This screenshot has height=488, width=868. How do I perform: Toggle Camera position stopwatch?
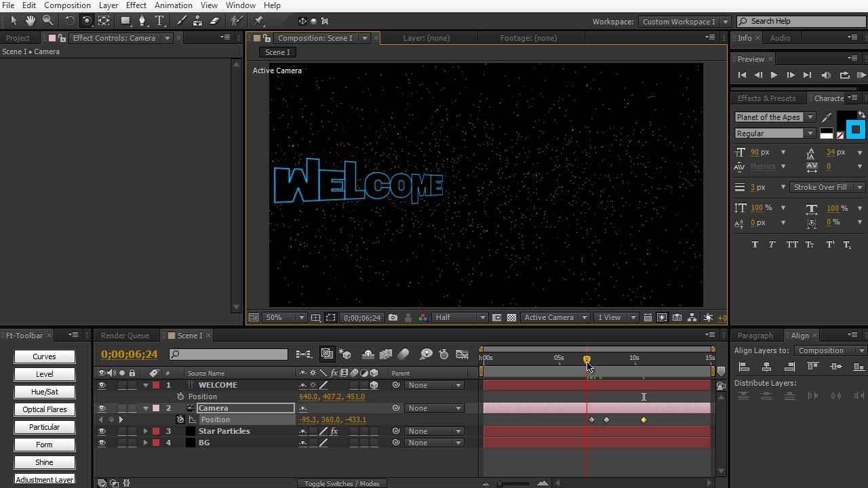click(180, 420)
